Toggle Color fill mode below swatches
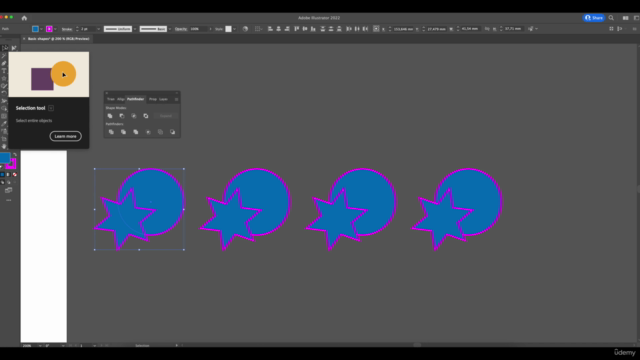Image resolution: width=640 pixels, height=360 pixels. 2,175
